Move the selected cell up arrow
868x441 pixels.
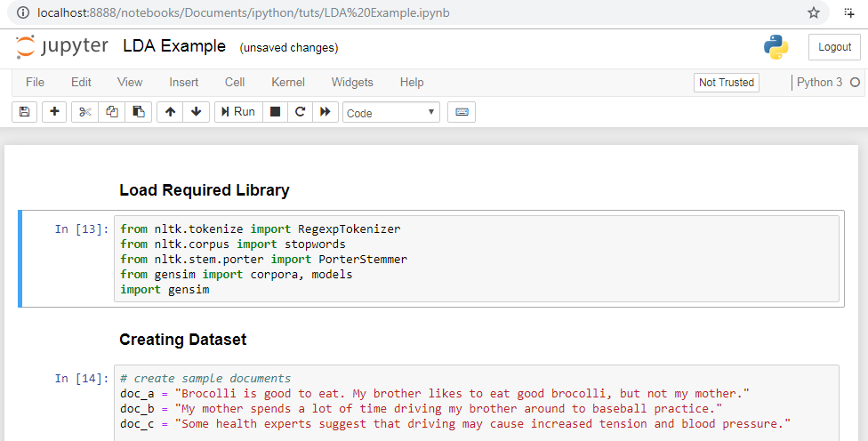point(170,112)
